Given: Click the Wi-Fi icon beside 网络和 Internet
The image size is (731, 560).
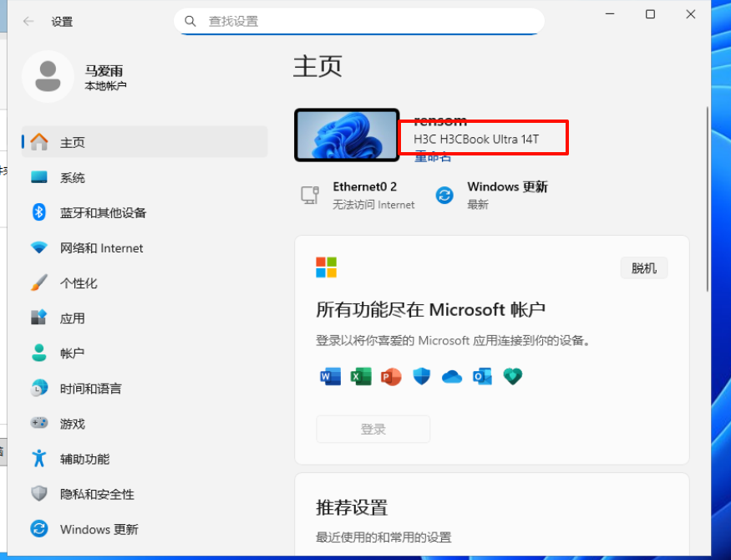Looking at the screenshot, I should click(x=39, y=247).
